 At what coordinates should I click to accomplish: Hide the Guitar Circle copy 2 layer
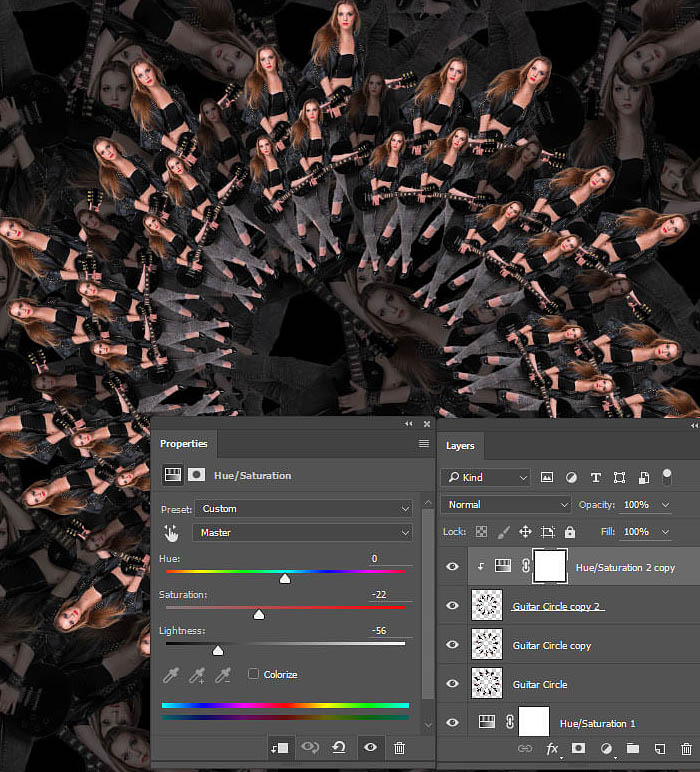tap(452, 605)
